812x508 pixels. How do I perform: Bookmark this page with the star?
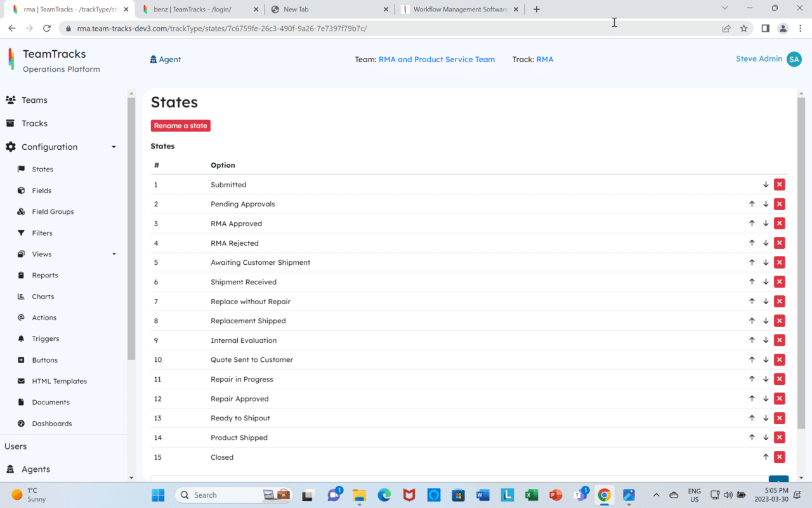(744, 29)
